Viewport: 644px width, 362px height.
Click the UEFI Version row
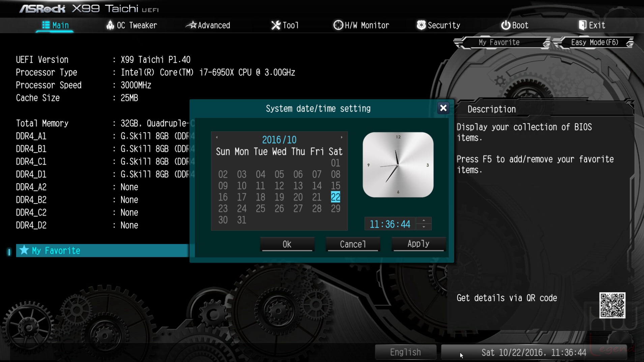coord(104,60)
